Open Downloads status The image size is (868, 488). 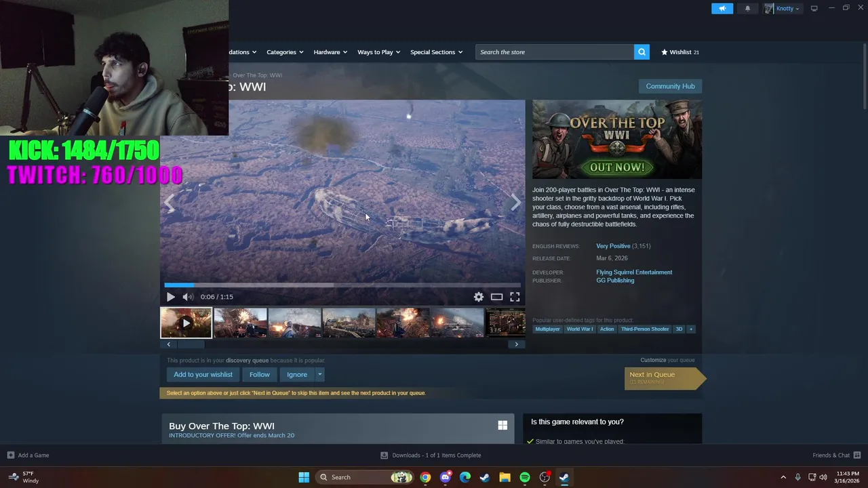(431, 455)
